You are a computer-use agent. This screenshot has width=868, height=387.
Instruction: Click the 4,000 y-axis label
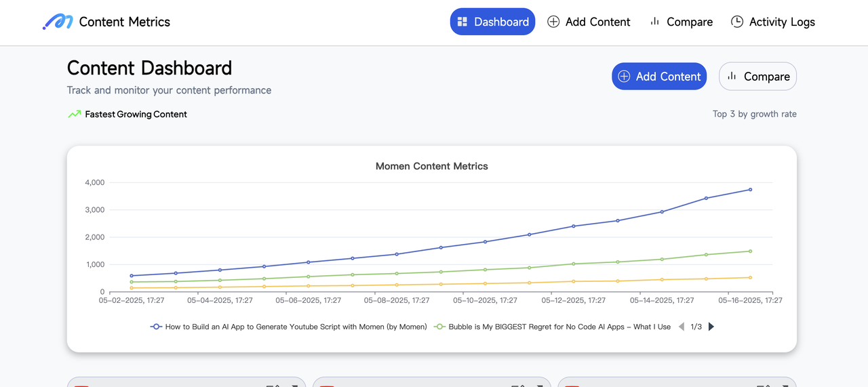pyautogui.click(x=94, y=182)
